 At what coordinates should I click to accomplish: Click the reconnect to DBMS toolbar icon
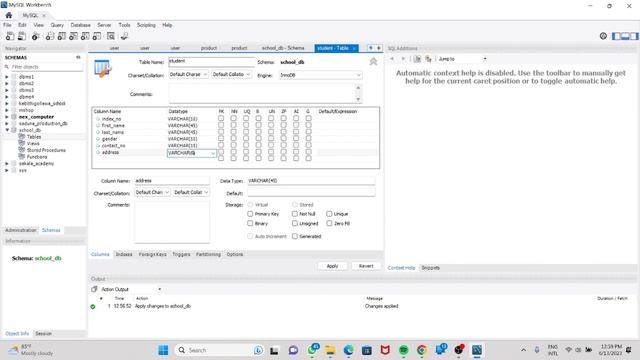pyautogui.click(x=124, y=36)
